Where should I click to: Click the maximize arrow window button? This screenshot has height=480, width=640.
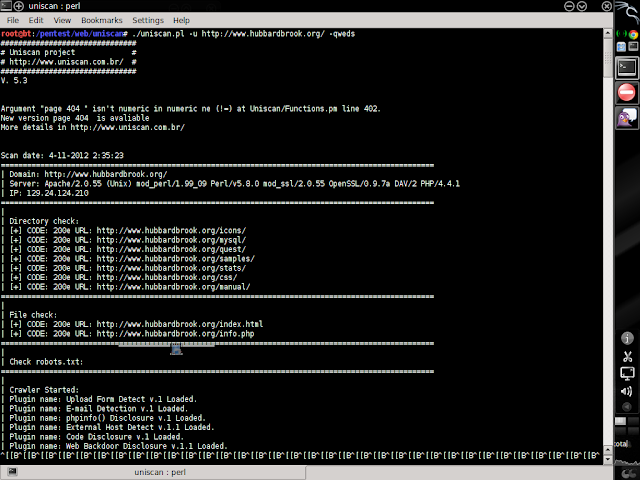pos(582,6)
